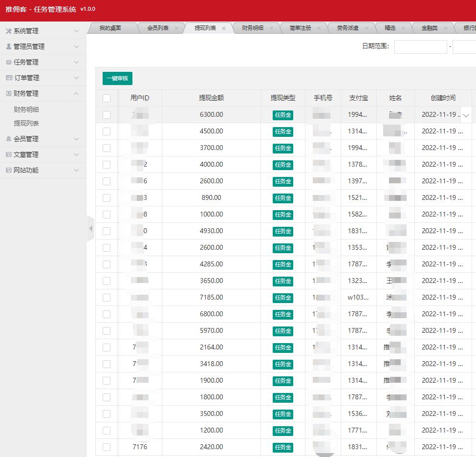Open dropdown arrow in first row's 创建时间 cell
This screenshot has width=476, height=457.
(x=466, y=115)
